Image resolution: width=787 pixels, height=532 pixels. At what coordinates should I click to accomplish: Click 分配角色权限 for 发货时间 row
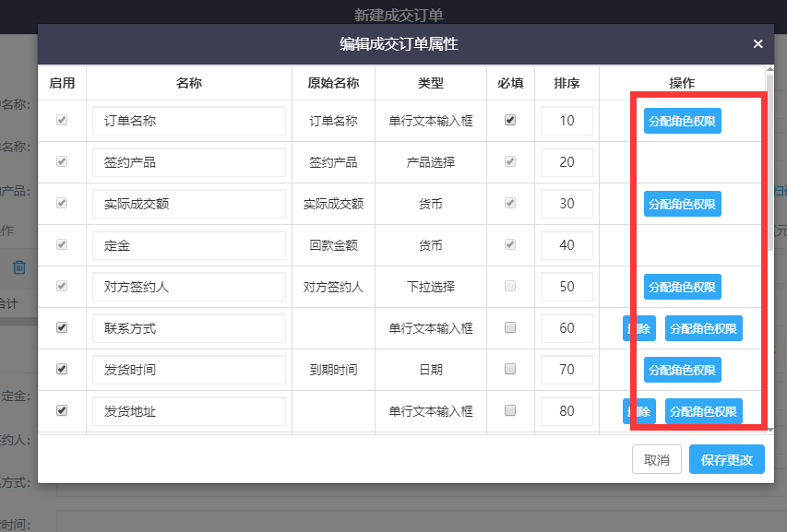[682, 370]
